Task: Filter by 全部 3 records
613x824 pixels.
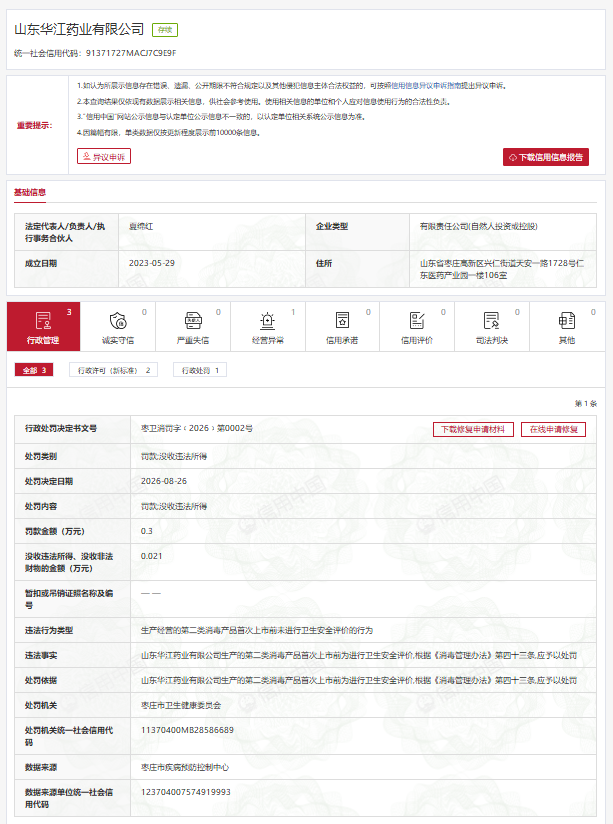Action: 34,370
